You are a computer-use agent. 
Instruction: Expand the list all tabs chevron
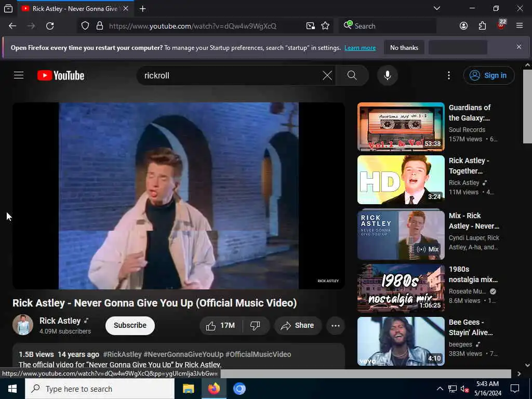[x=437, y=8]
